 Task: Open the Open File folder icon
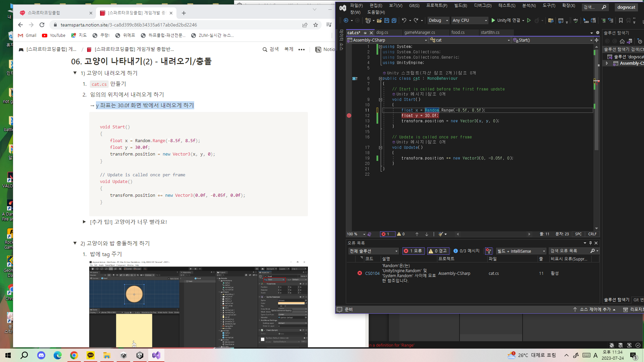point(379,21)
